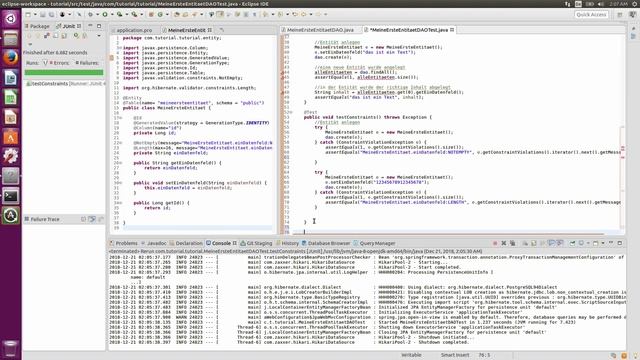Open External Tools run toolbar icon
Viewport: 640px width, 360px height.
134,14
